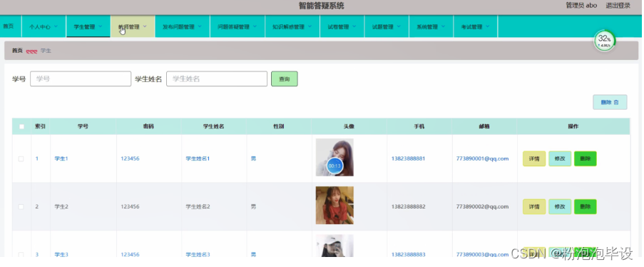Click the batch 删除 button with trash icon
Viewport: 644px width, 267px height.
(x=610, y=102)
